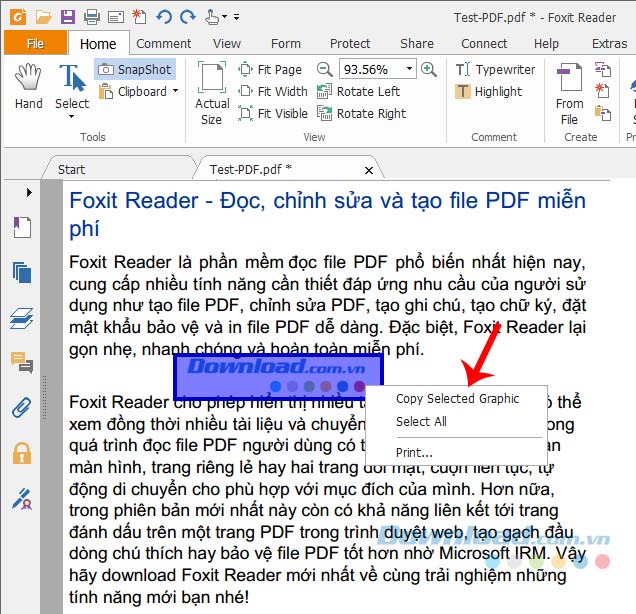Image resolution: width=636 pixels, height=614 pixels.
Task: Click the Save icon in quick access toolbar
Action: pyautogui.click(x=67, y=16)
